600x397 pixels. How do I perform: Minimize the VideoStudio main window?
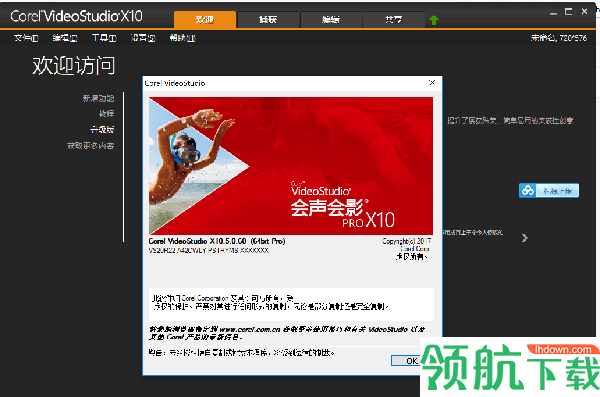(553, 13)
